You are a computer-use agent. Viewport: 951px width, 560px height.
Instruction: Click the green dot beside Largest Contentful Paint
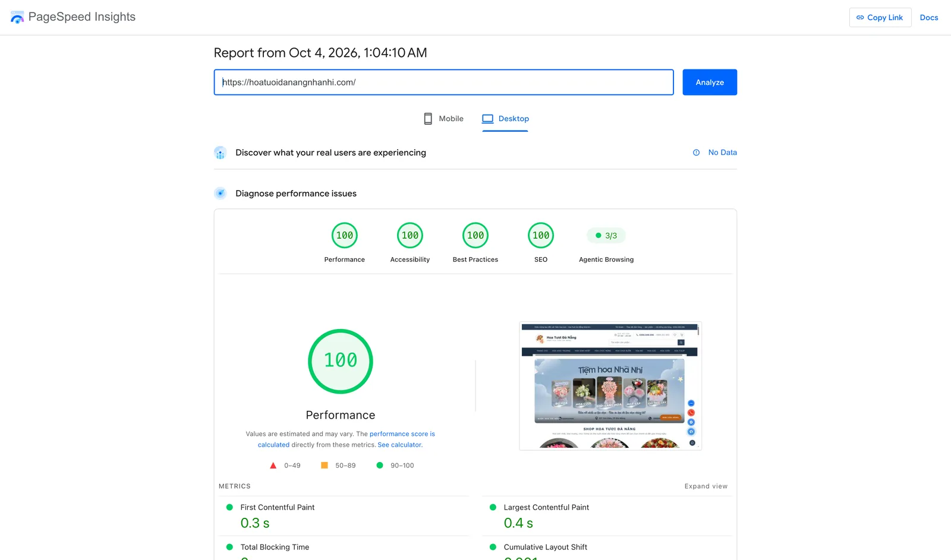pos(493,507)
